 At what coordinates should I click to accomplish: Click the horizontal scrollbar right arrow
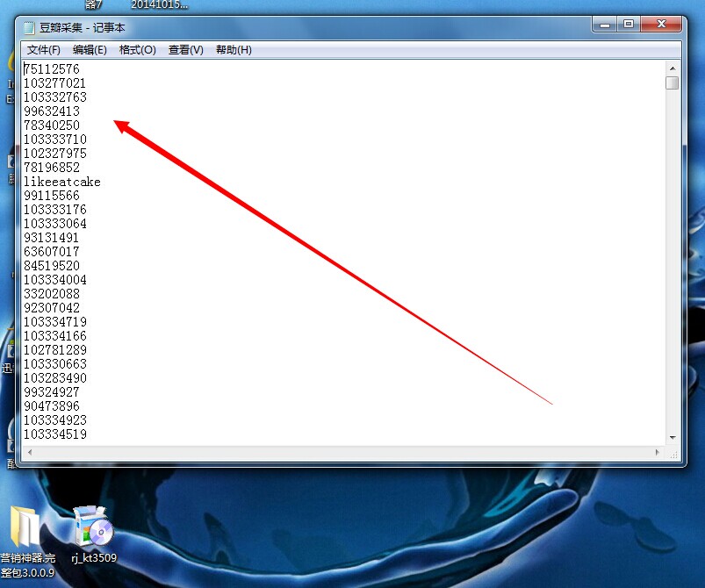point(658,452)
